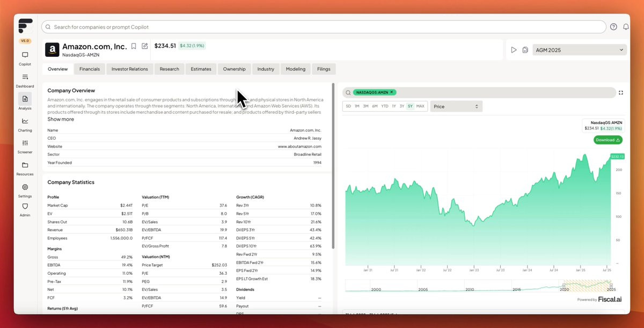
Task: Click the Fiscal.ai logo icon
Action: [x=25, y=26]
